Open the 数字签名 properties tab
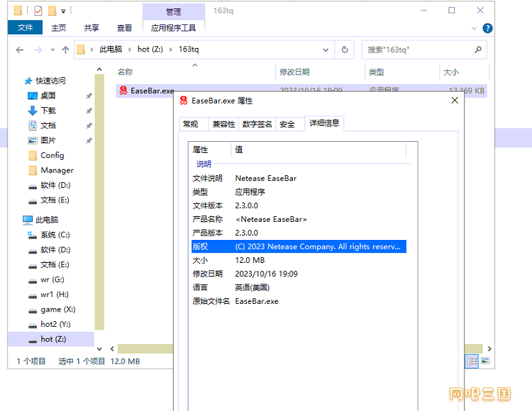This screenshot has height=411, width=532. pos(257,124)
